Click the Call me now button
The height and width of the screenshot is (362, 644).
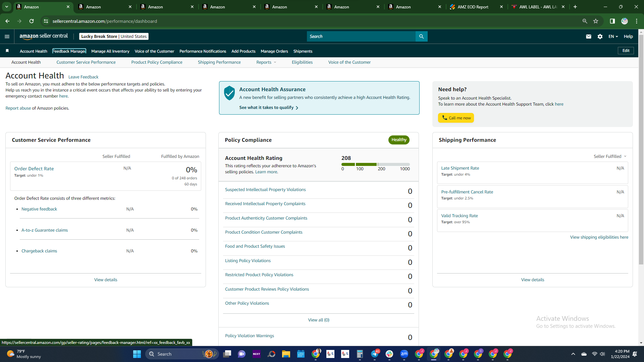(x=456, y=118)
